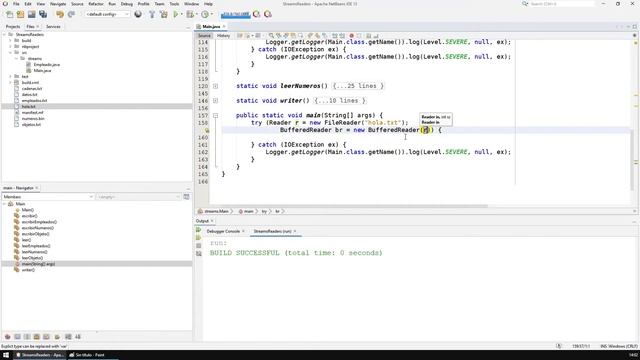Select hola.txt in Files tree
This screenshot has height=360, width=640.
pyautogui.click(x=29, y=107)
